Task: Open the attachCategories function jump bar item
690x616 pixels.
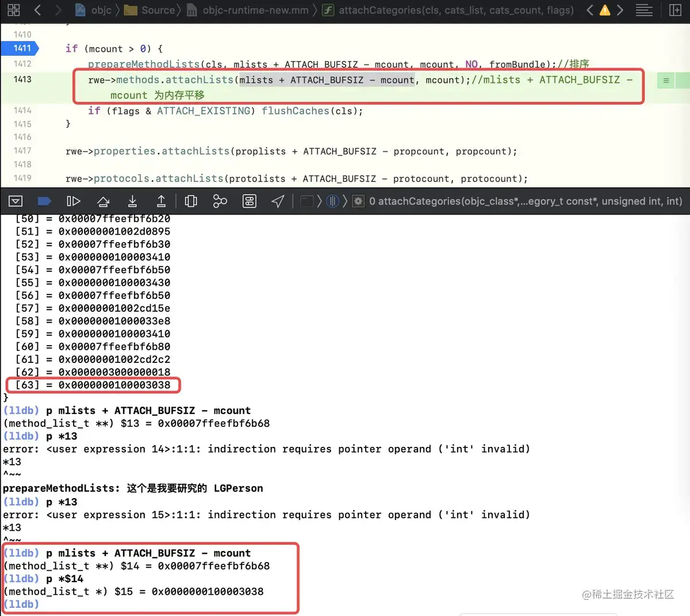Action: 447,10
